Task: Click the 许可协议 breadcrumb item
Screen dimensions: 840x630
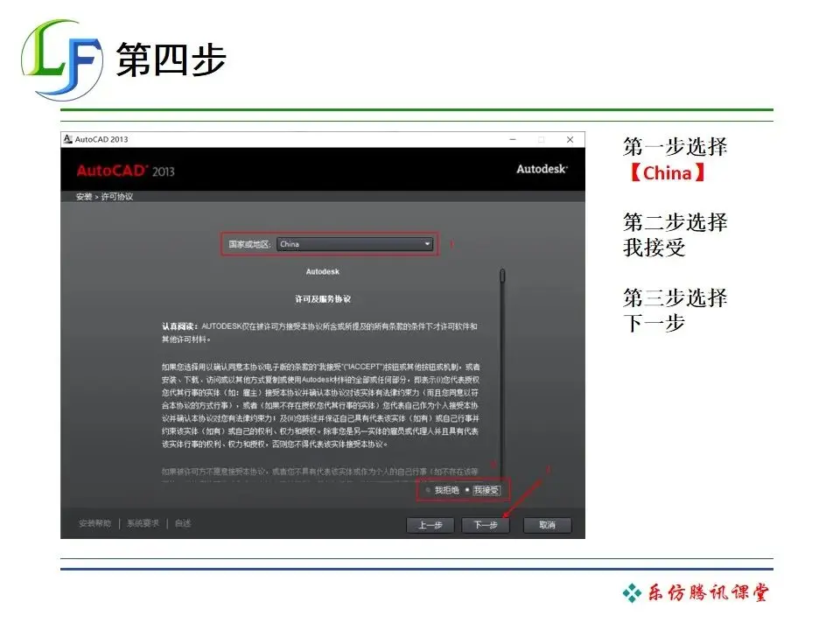Action: coord(116,197)
